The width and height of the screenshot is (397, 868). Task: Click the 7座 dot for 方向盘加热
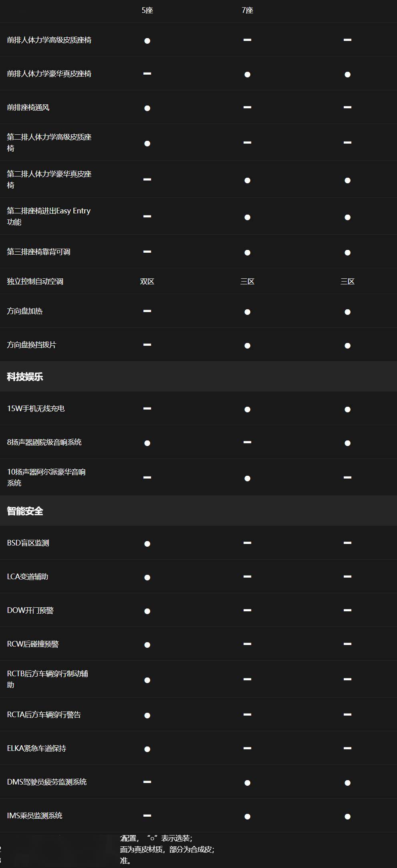(x=247, y=312)
